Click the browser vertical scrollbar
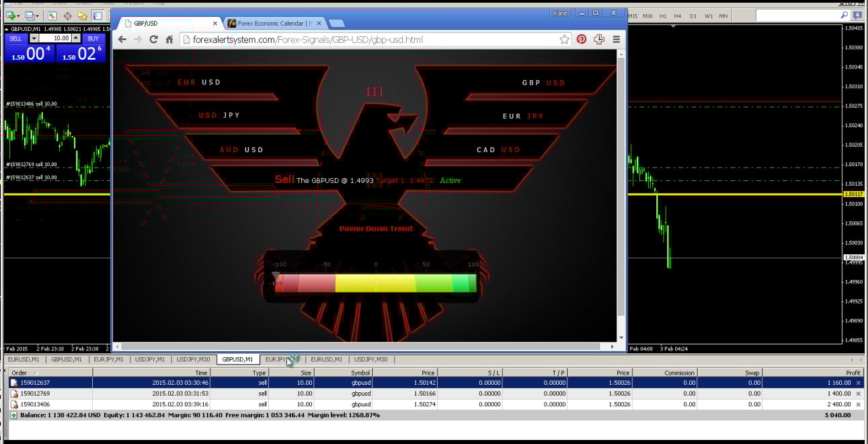The height and width of the screenshot is (444, 868). 621,195
